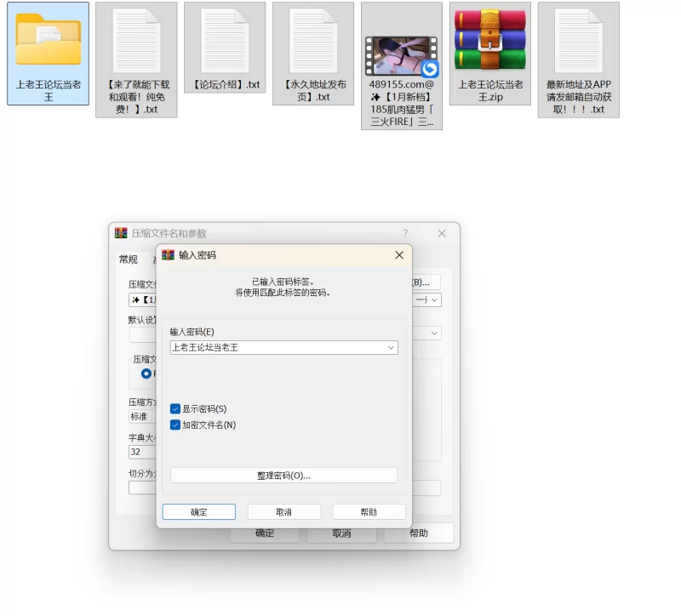
Task: Click WinRAR icon in 输入密码 title bar
Action: 168,254
